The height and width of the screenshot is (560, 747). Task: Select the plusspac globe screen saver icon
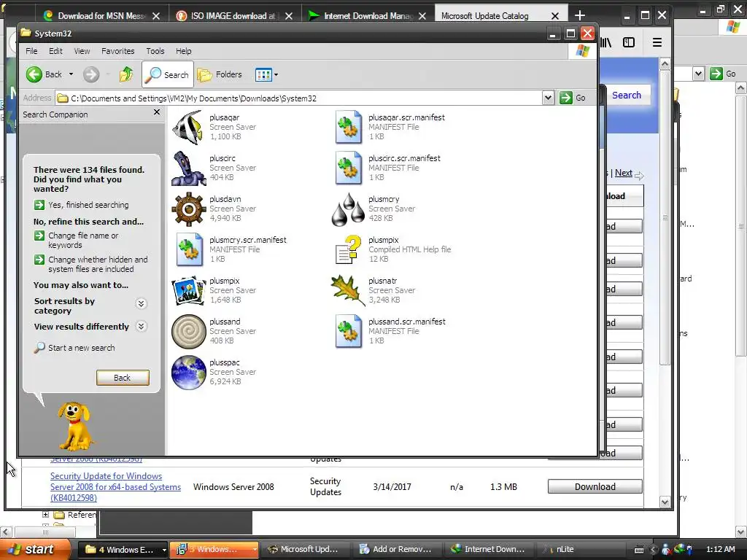click(x=189, y=373)
